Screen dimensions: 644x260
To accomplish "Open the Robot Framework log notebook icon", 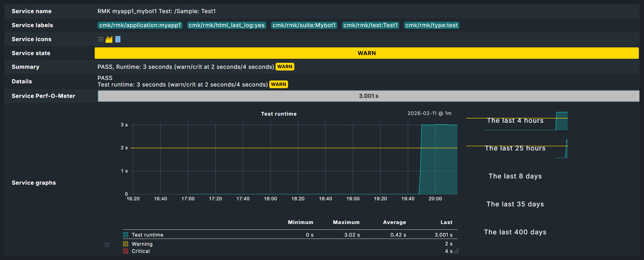I will [118, 39].
